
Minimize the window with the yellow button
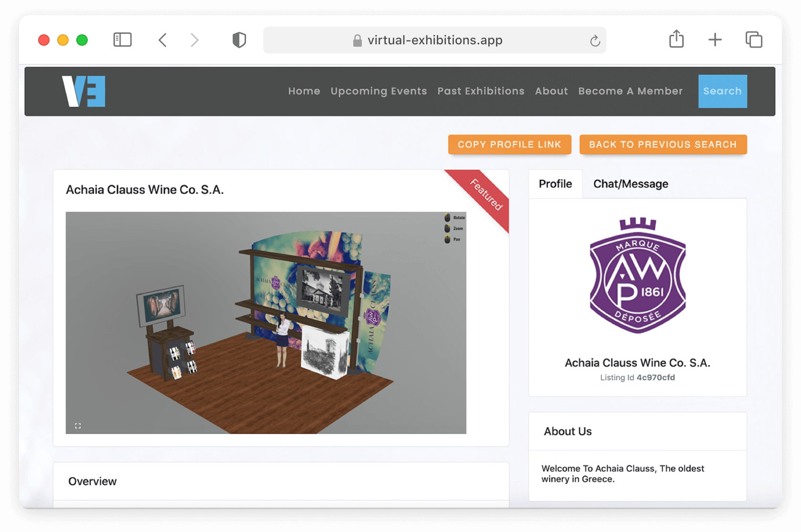pos(63,40)
